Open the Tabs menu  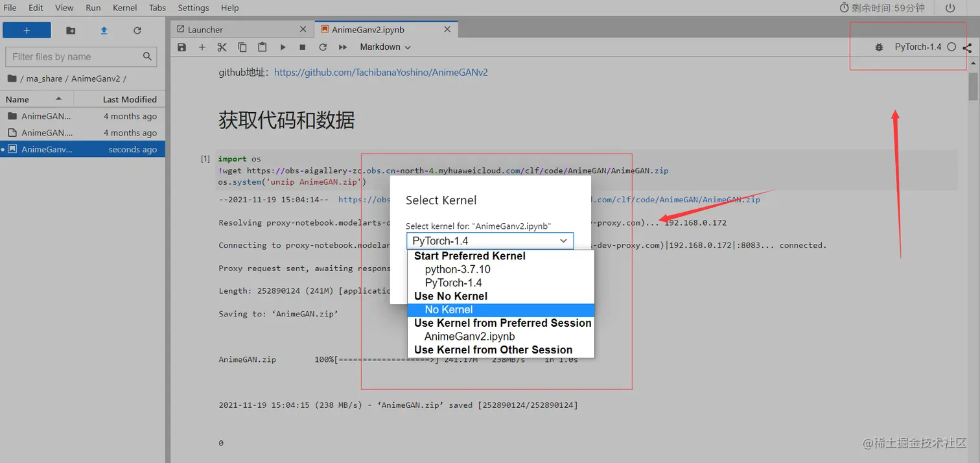point(157,8)
